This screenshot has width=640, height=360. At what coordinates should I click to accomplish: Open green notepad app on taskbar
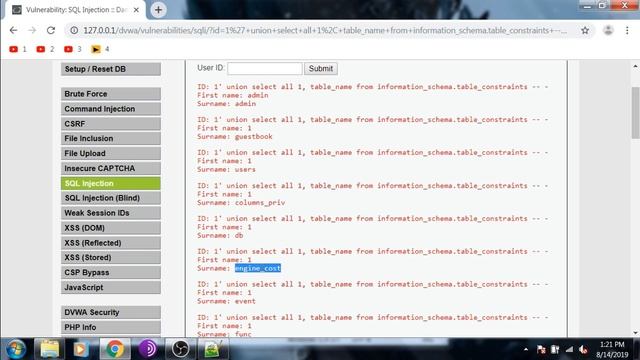(213, 349)
